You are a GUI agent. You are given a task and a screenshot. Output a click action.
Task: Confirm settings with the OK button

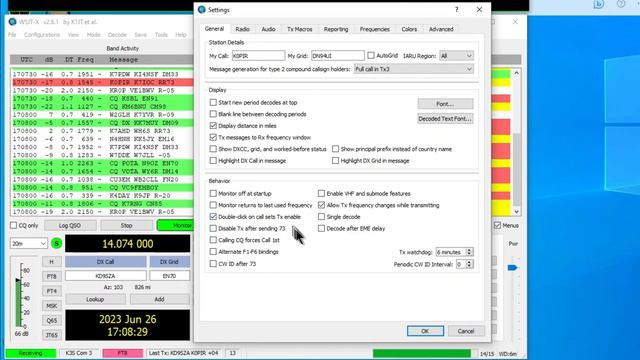click(x=425, y=331)
